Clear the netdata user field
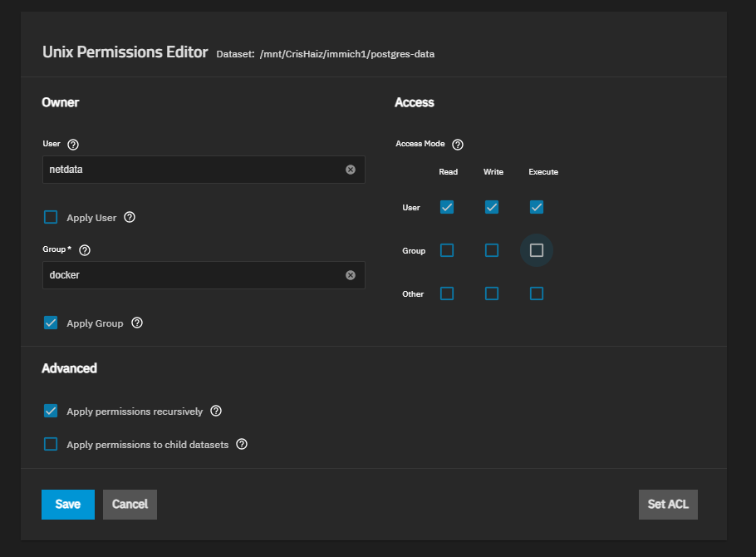The image size is (756, 557). (x=351, y=170)
